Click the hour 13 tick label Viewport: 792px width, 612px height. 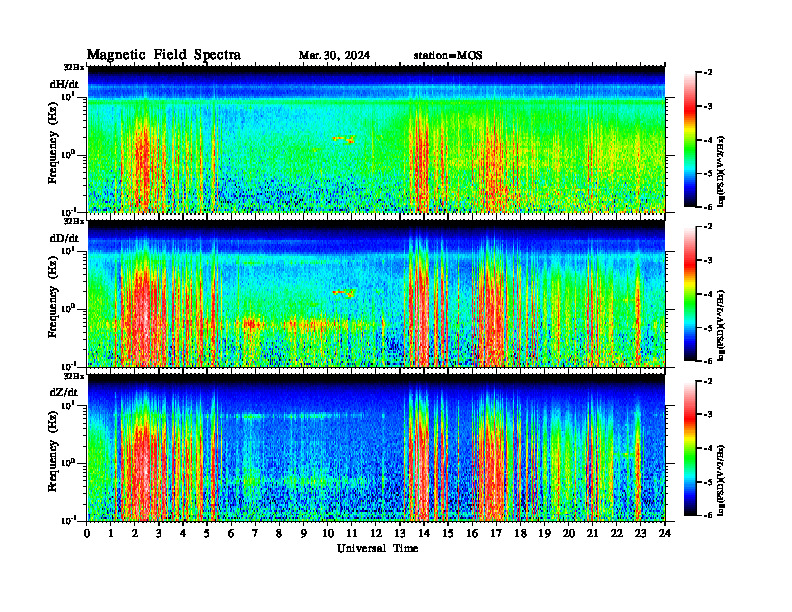click(x=400, y=534)
